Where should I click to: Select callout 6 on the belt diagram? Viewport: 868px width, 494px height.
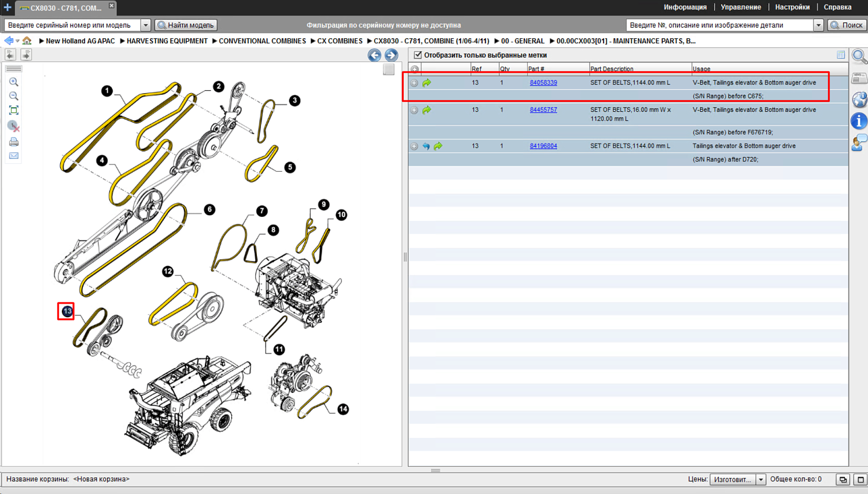(209, 209)
